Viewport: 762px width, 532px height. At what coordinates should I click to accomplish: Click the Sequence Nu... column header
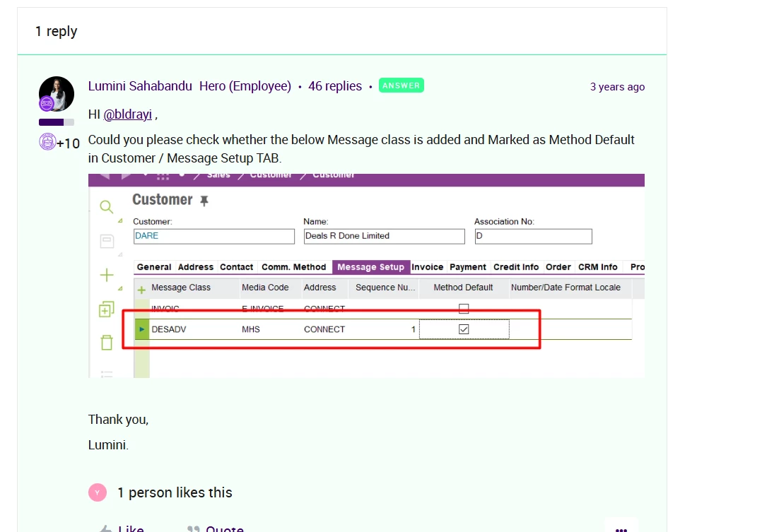(385, 288)
